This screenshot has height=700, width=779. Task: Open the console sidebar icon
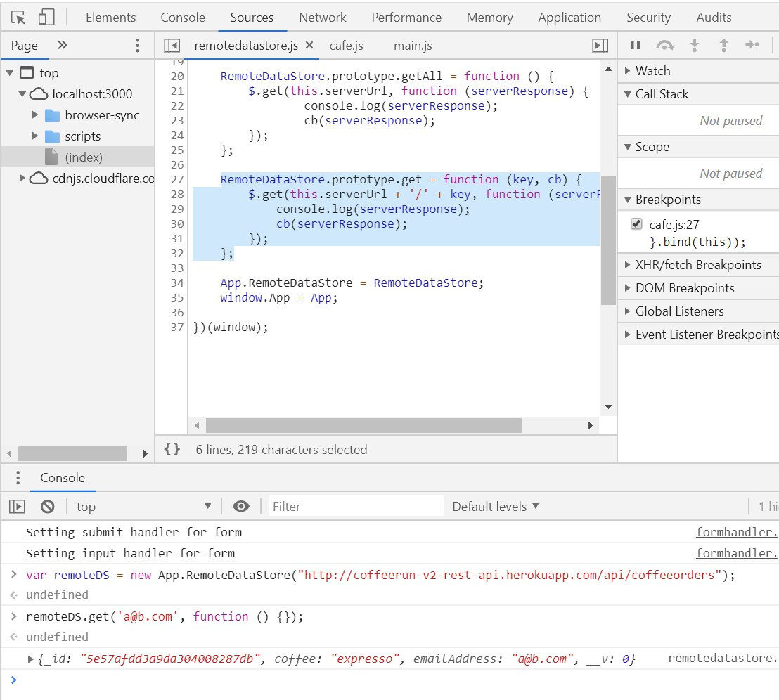(x=18, y=506)
